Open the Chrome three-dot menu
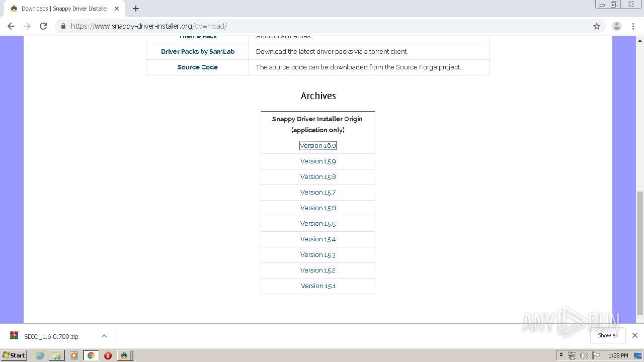Viewport: 644px width, 362px height. pyautogui.click(x=633, y=26)
